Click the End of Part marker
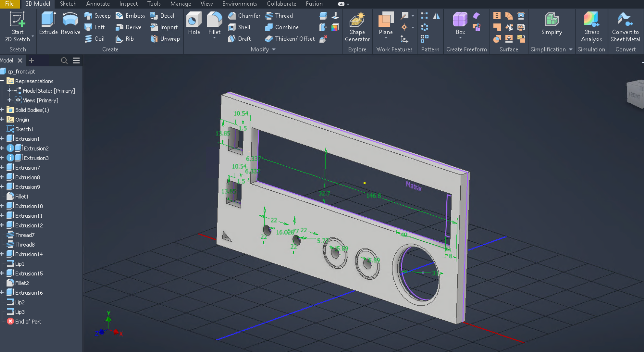 28,322
